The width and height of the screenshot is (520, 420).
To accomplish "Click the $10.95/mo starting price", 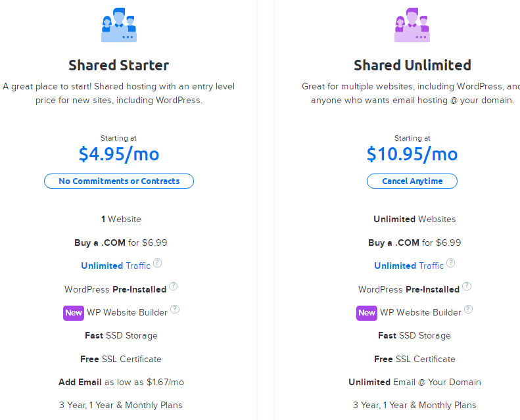I will click(412, 154).
